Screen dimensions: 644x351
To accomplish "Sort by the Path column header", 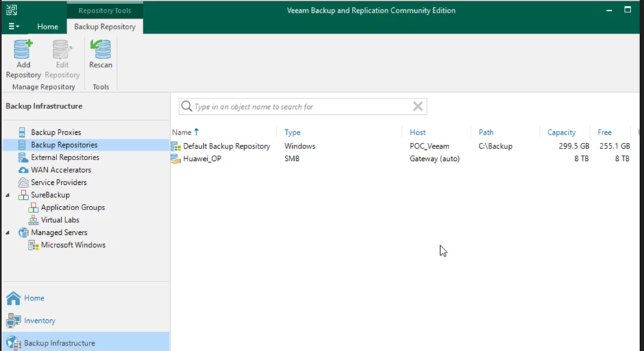I will point(486,132).
